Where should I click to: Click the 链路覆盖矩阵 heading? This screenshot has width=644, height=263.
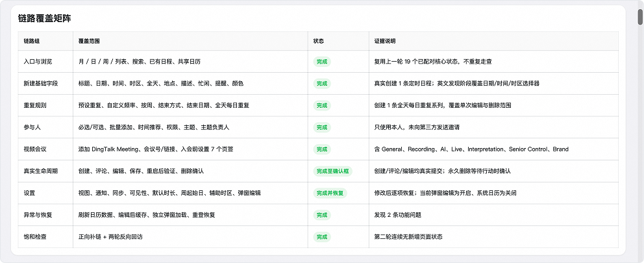[45, 18]
